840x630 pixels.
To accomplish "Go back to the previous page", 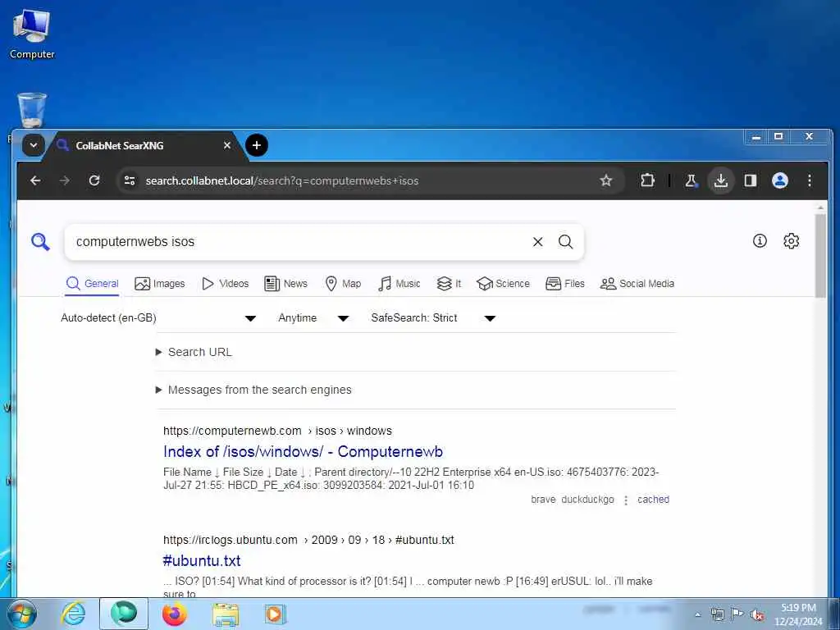I will [35, 180].
